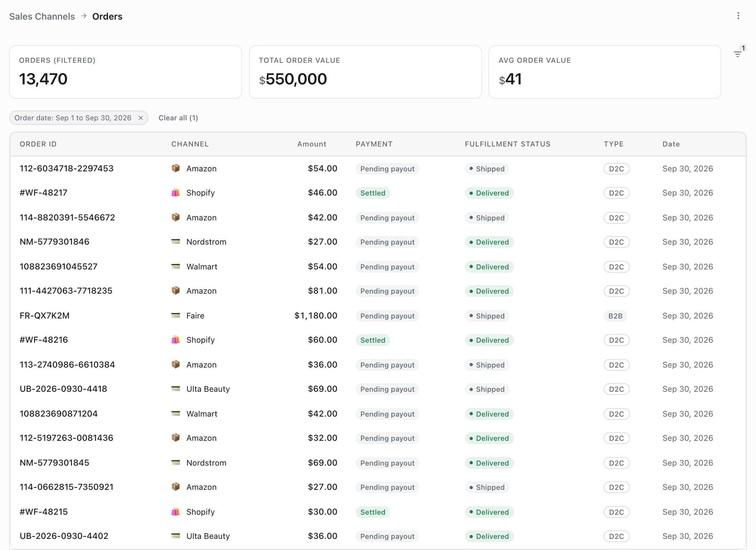Image resolution: width=756 pixels, height=550 pixels.
Task: Go back to Sales Channels breadcrumb
Action: point(42,16)
